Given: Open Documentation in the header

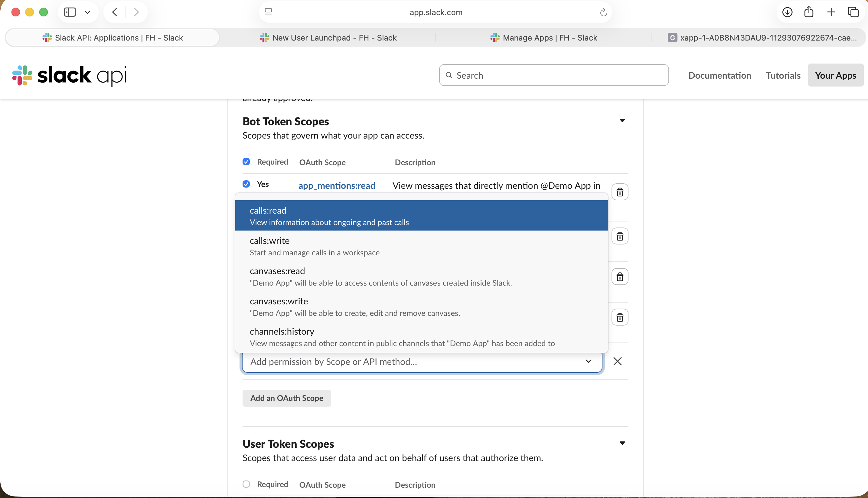Looking at the screenshot, I should click(x=720, y=75).
